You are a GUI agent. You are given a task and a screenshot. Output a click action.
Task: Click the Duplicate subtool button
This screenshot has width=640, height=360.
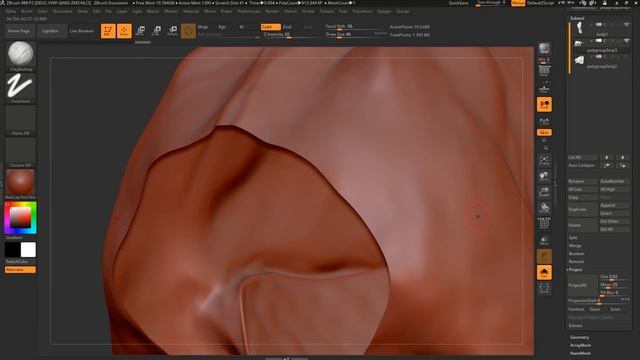(x=583, y=209)
